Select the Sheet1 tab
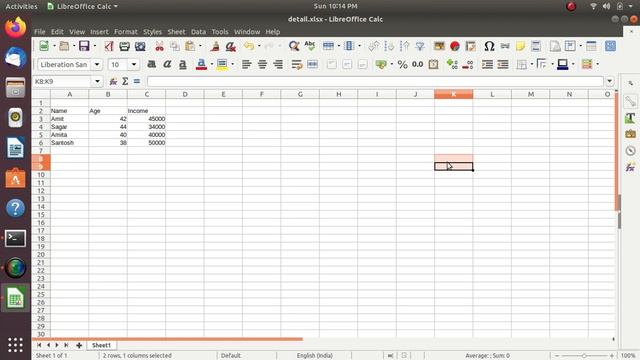The image size is (640, 360). pos(101,345)
